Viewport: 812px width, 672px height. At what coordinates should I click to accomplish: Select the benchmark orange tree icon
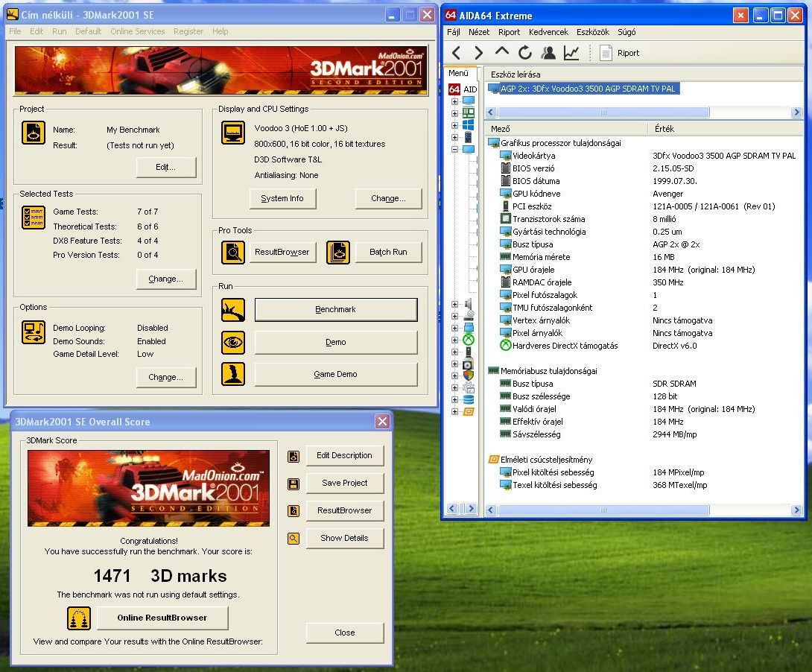click(x=468, y=411)
